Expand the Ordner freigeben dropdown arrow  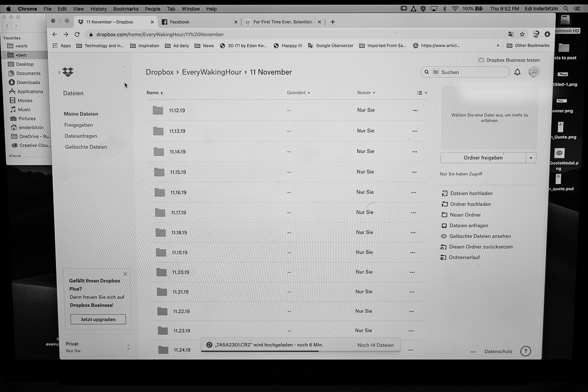531,158
